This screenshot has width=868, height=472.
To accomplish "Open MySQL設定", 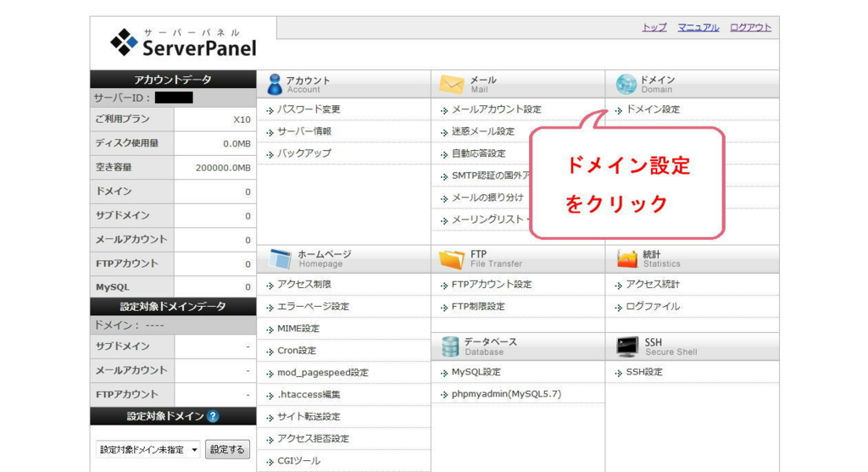I will pyautogui.click(x=476, y=372).
